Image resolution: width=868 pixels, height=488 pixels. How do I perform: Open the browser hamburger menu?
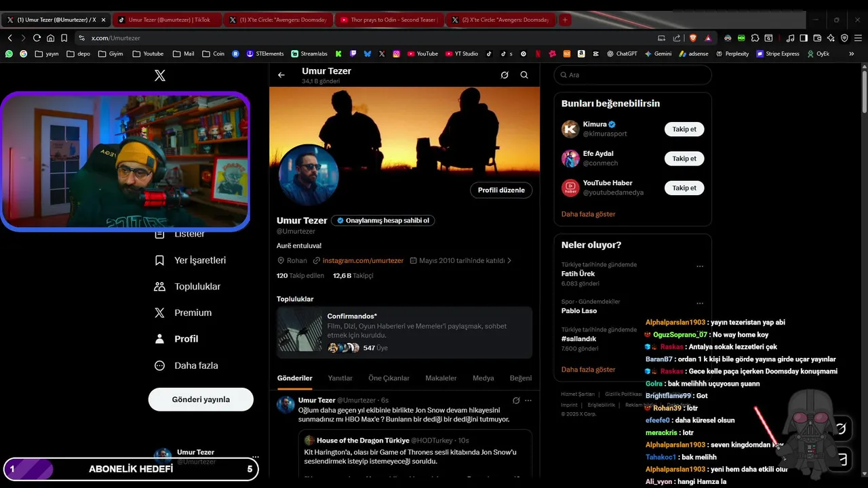tap(858, 38)
